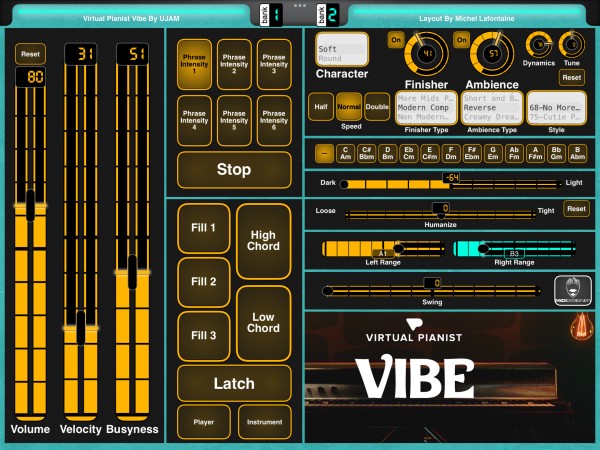Trigger Fill 1 pad
This screenshot has width=600, height=450.
[204, 228]
